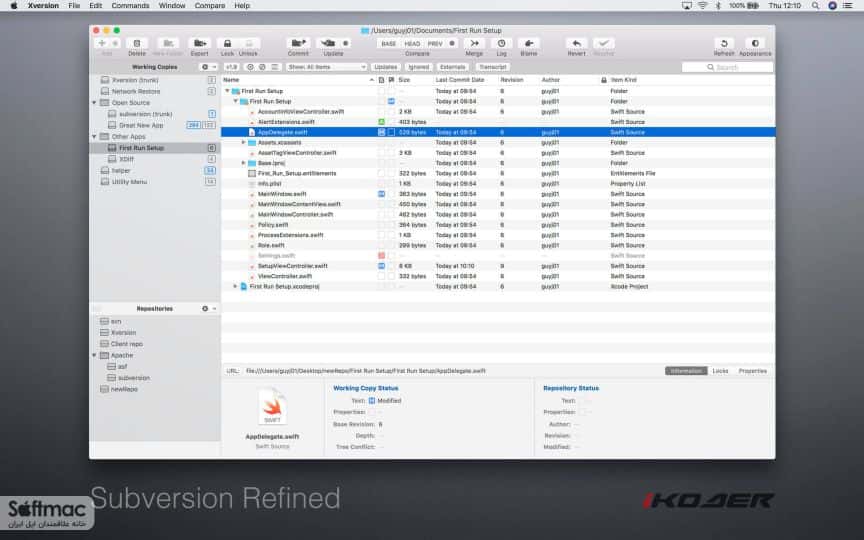
Task: Click the Unlock toolbar icon
Action: pyautogui.click(x=249, y=43)
